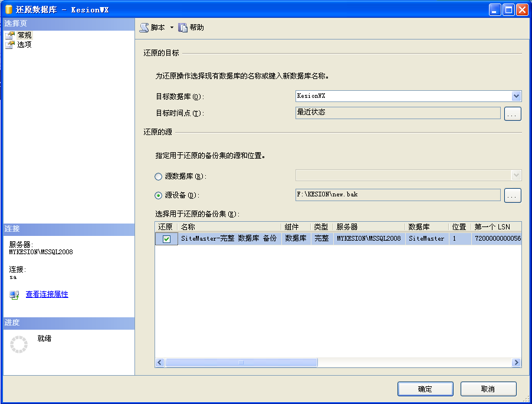Click the 取消 button
The image size is (532, 404).
488,389
